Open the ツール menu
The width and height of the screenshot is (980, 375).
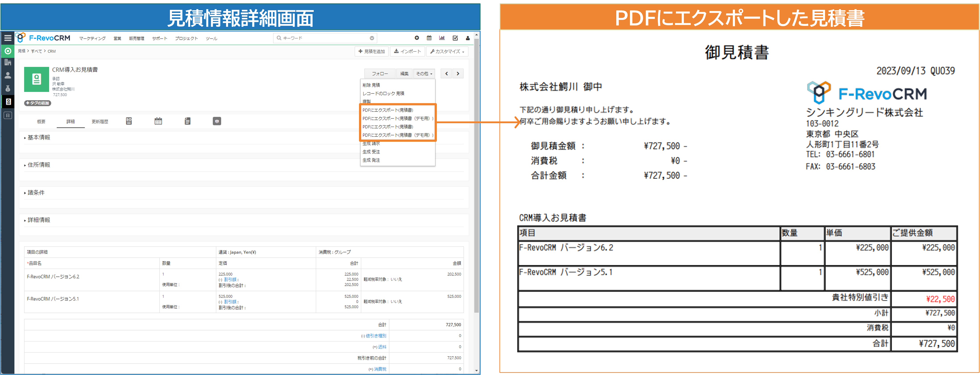coord(212,38)
